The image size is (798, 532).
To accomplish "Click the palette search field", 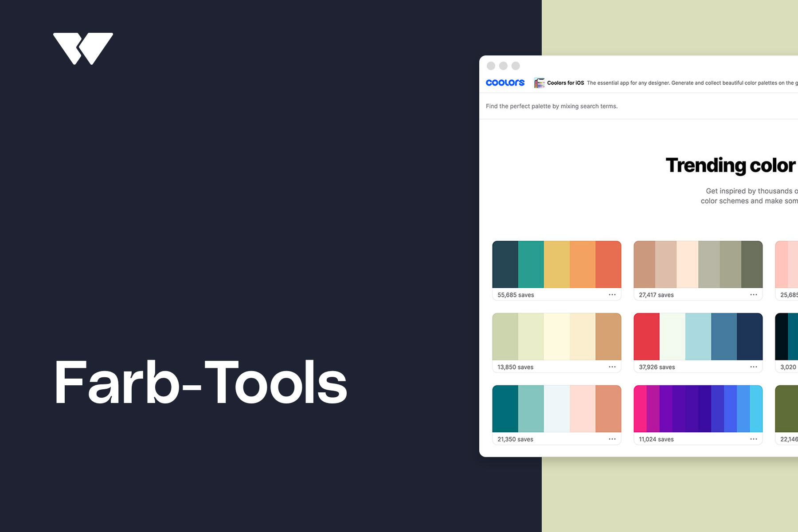I will [x=638, y=106].
